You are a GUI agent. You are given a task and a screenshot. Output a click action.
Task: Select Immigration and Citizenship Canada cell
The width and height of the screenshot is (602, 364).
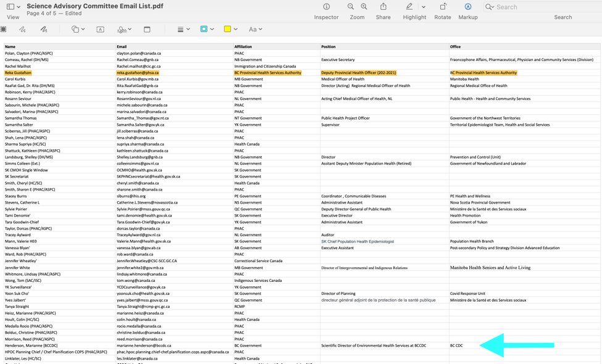tap(265, 67)
